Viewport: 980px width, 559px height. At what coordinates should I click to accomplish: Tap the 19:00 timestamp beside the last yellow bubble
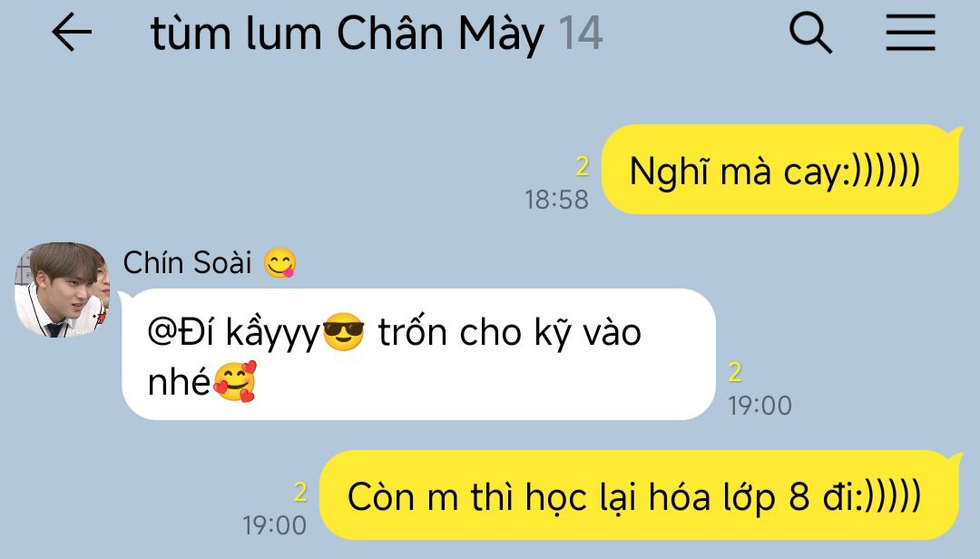tap(274, 525)
